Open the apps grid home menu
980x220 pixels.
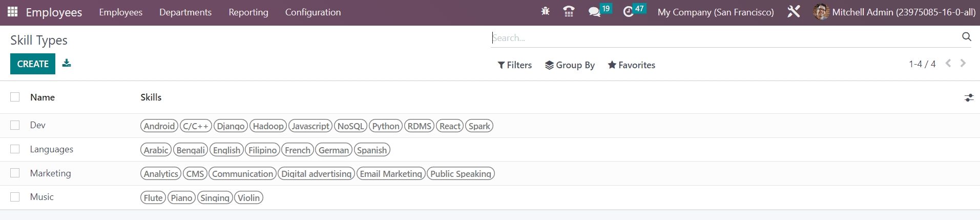pos(12,12)
